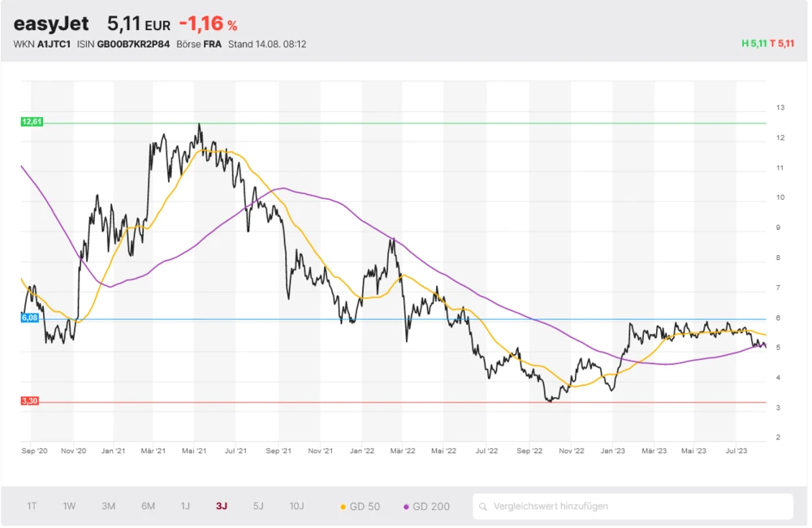The height and width of the screenshot is (528, 812).
Task: Click the easyJet stock title
Action: 51,24
